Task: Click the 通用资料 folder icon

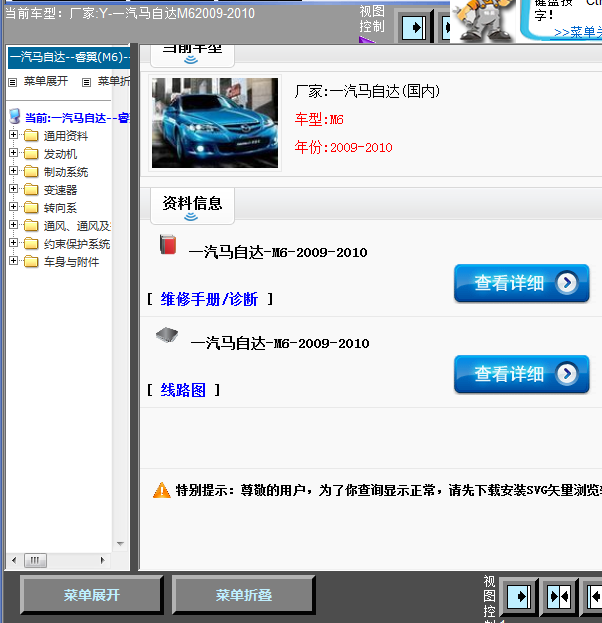Action: point(31,135)
